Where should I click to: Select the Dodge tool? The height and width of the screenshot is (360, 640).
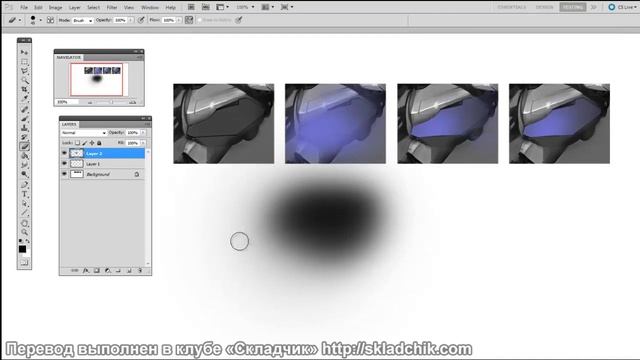click(x=24, y=174)
